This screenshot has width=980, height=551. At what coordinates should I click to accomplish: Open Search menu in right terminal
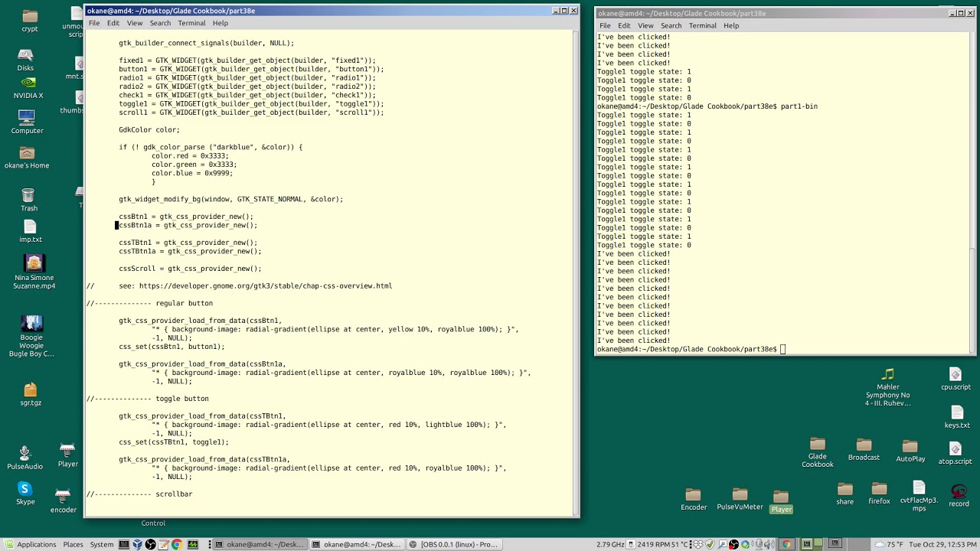[671, 25]
